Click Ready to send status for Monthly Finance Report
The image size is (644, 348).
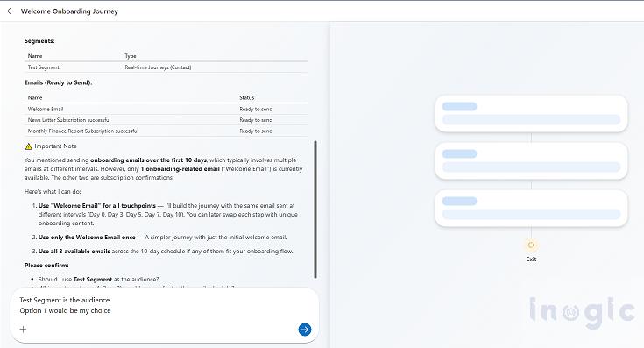pyautogui.click(x=256, y=131)
